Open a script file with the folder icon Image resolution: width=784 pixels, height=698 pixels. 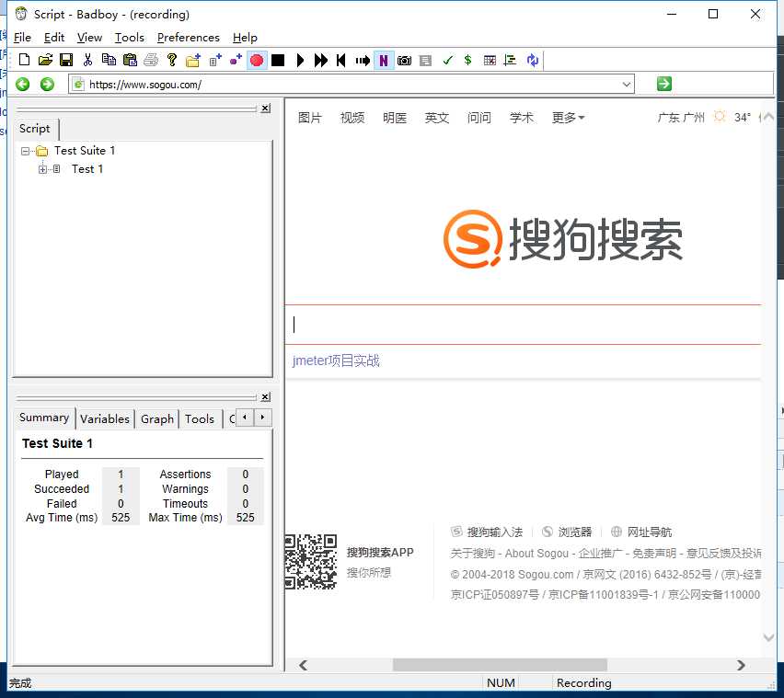point(45,60)
